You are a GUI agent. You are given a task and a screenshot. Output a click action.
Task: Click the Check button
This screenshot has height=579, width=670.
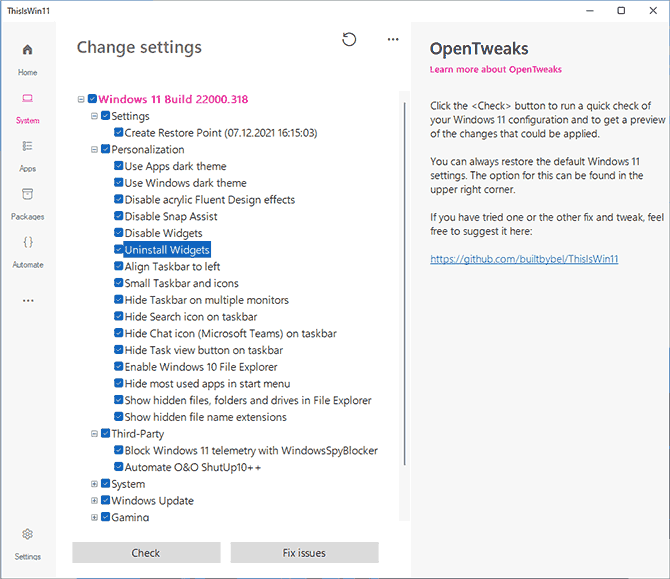(146, 553)
